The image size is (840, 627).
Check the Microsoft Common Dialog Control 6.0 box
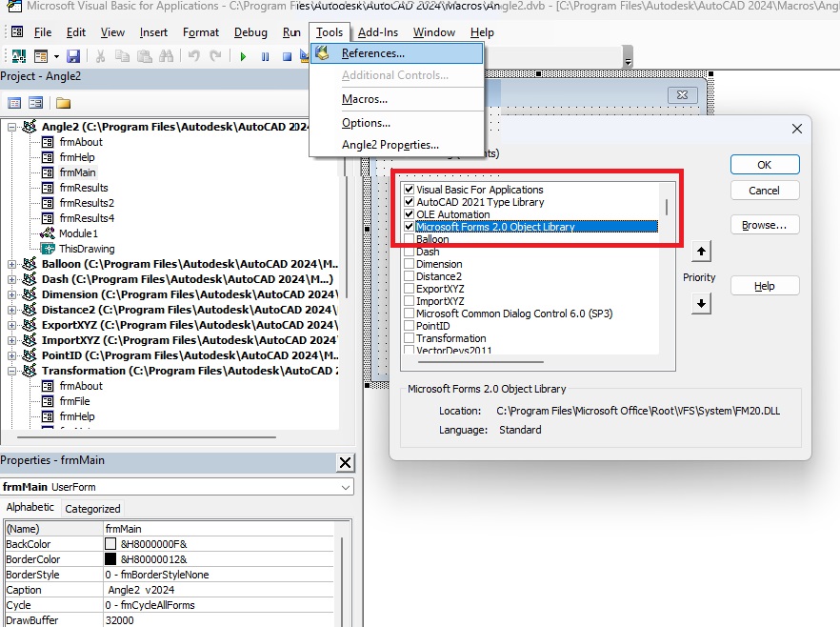410,313
